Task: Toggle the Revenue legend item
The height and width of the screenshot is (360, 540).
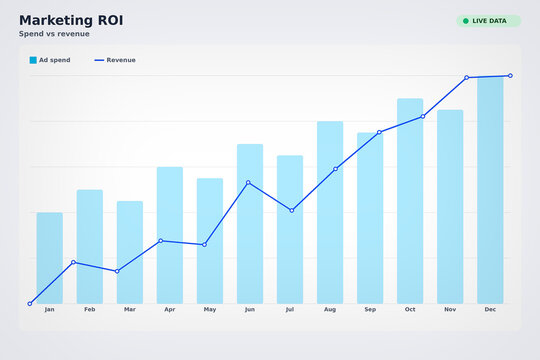Action: pyautogui.click(x=115, y=60)
